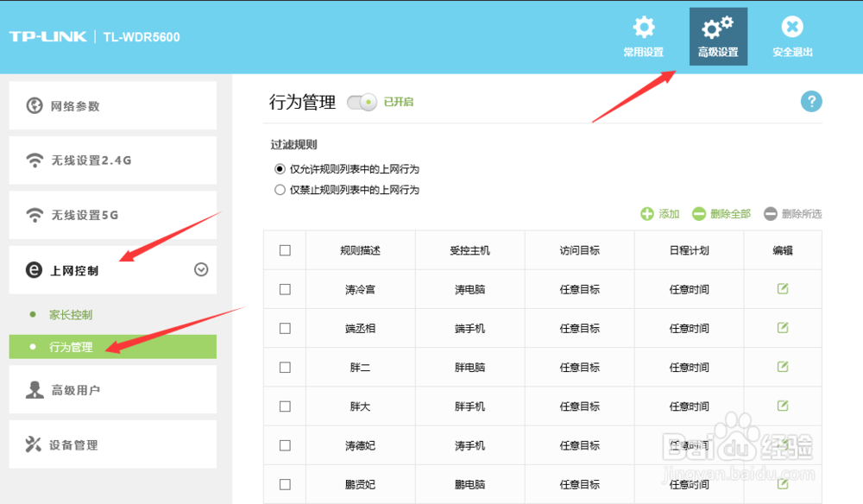Click 日程计划 column header
This screenshot has width=863, height=504.
[x=689, y=250]
